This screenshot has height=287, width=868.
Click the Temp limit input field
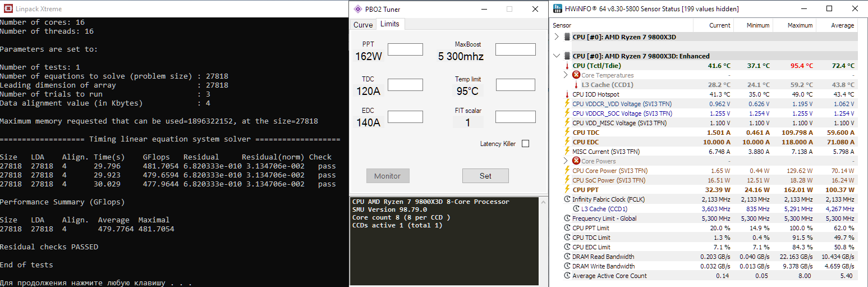point(516,85)
